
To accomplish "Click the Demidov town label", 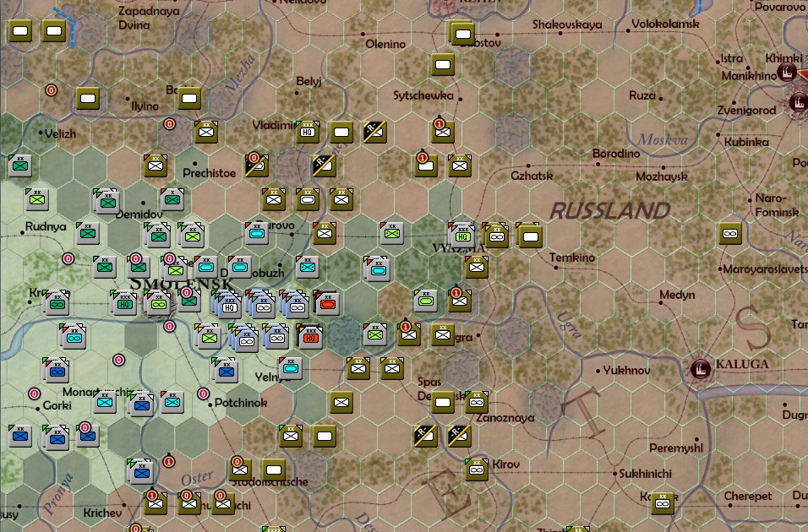I will click(x=139, y=214).
